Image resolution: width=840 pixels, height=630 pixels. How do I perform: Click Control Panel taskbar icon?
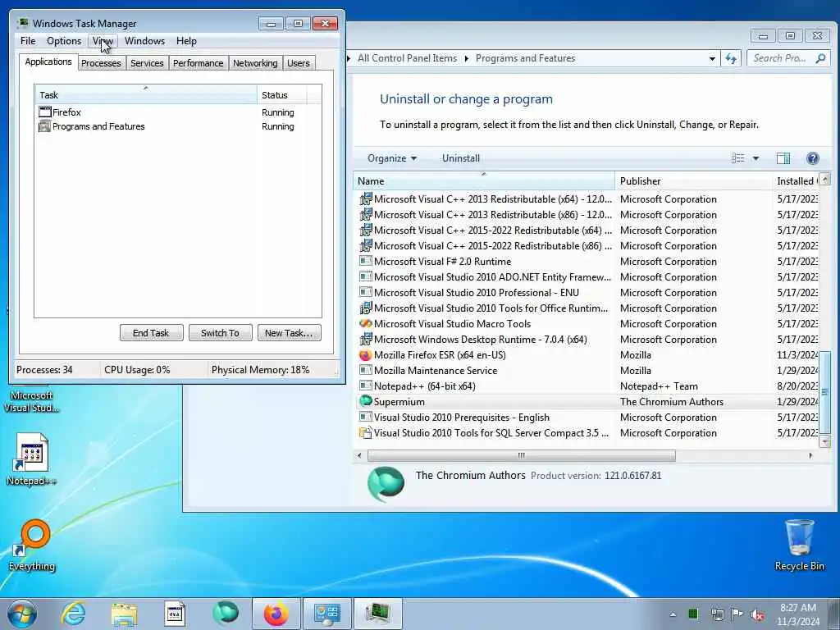point(326,614)
